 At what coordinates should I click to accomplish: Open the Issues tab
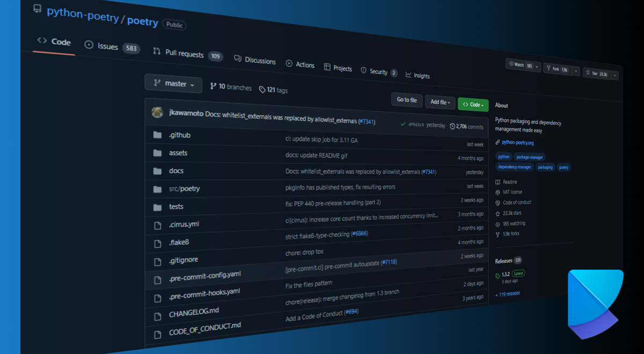point(112,47)
